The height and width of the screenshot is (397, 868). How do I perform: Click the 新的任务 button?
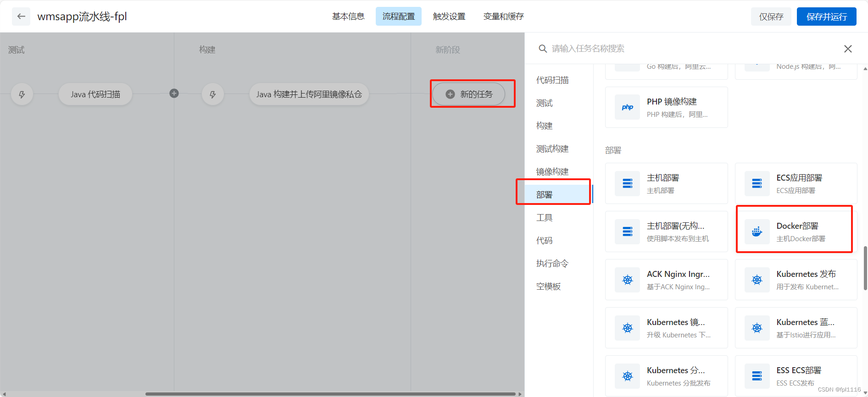(469, 94)
